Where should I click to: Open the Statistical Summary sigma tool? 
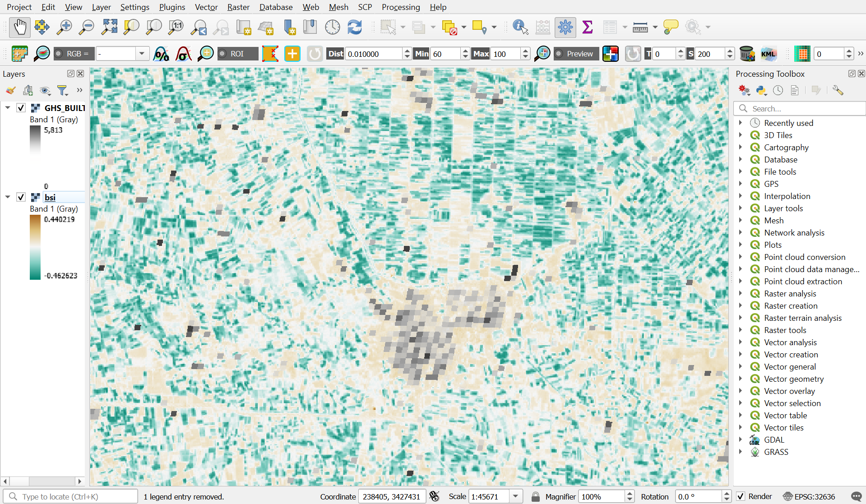pyautogui.click(x=587, y=27)
